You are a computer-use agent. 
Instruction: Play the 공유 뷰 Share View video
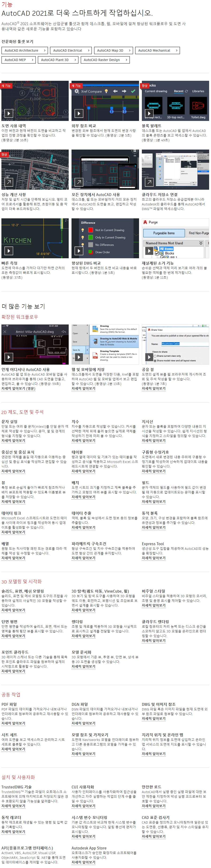[x=149, y=357]
